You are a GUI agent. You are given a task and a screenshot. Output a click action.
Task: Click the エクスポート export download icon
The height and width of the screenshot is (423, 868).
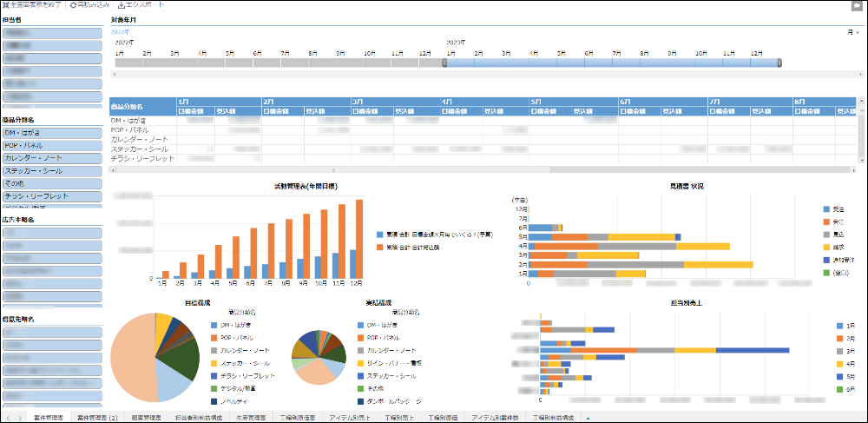coord(122,5)
